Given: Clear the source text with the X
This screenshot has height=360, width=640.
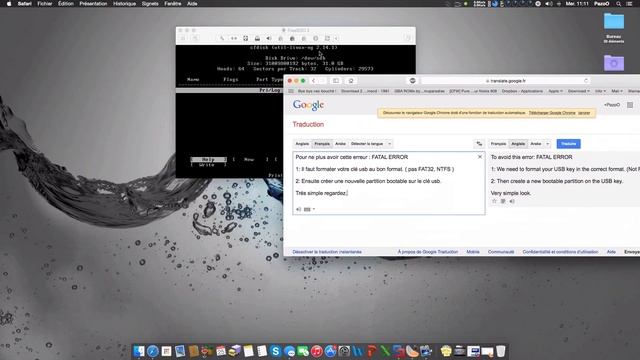Looking at the screenshot, I should click(480, 157).
